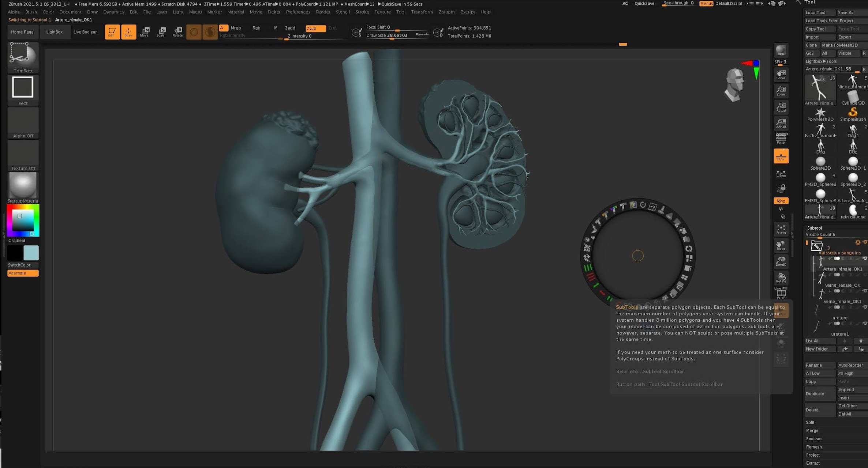Open the Preferences menu
This screenshot has width=868, height=468.
pos(298,12)
